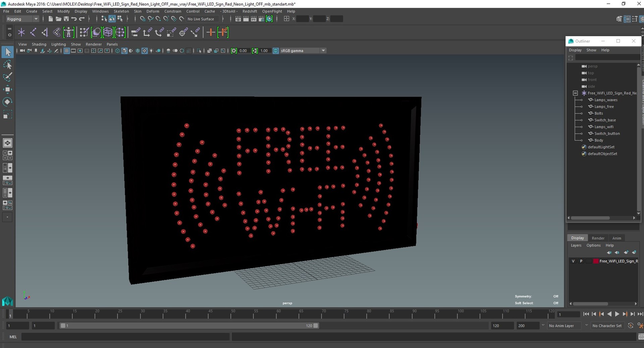Image resolution: width=644 pixels, height=348 pixels.
Task: Open the Deform menu
Action: coord(153,11)
